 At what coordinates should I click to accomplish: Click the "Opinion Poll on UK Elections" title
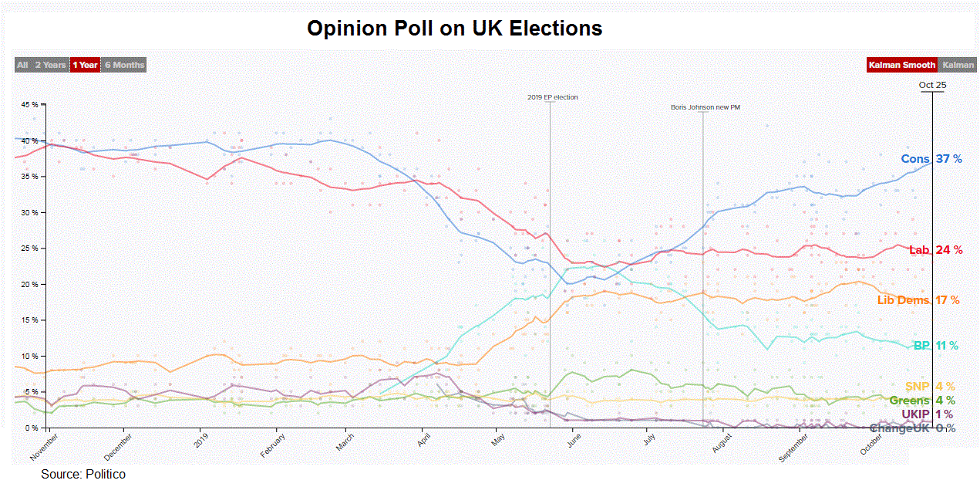(454, 29)
